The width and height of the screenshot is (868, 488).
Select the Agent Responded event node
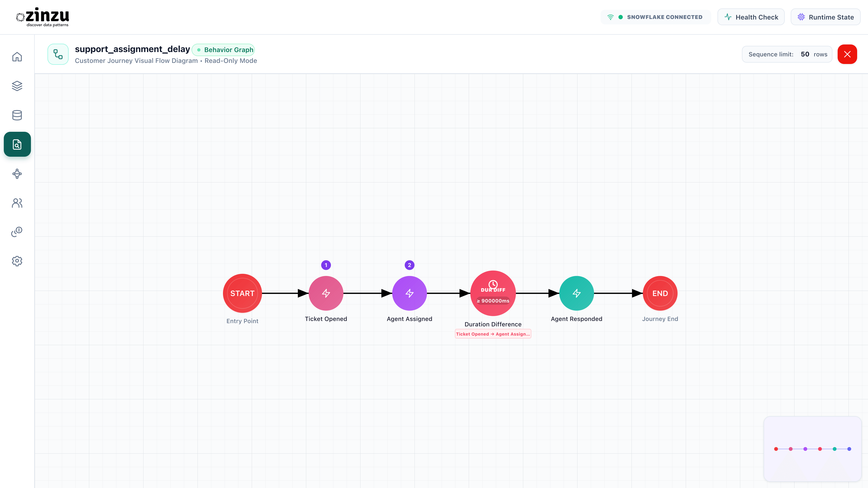[x=576, y=293]
